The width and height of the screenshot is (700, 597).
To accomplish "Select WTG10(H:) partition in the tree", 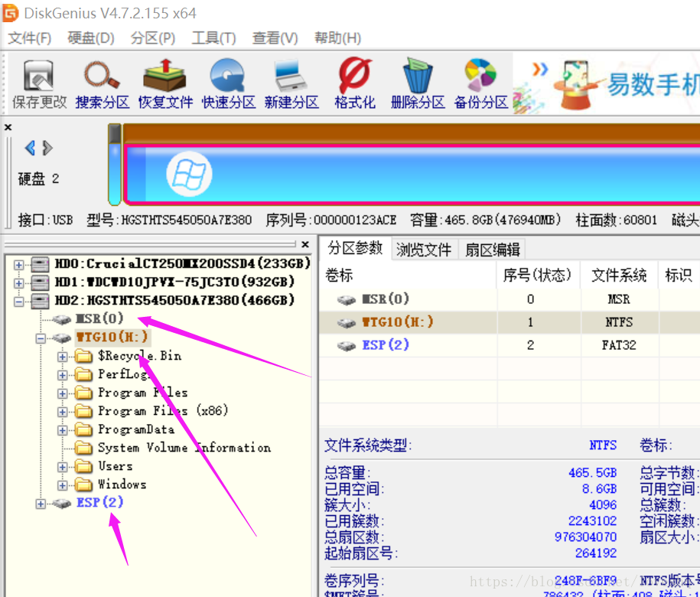I will click(x=112, y=337).
